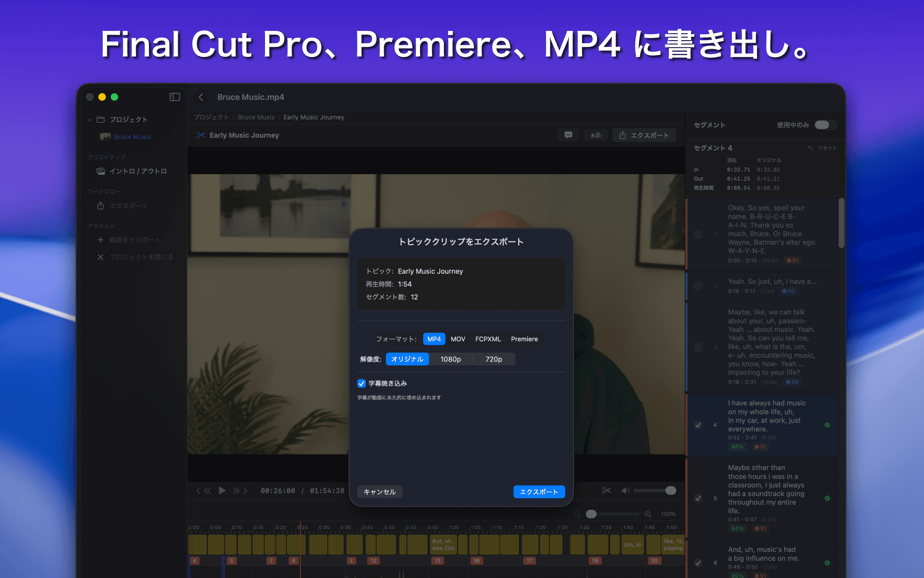Click the blue エクスポート button in the dialog
This screenshot has width=924, height=578.
(x=539, y=492)
